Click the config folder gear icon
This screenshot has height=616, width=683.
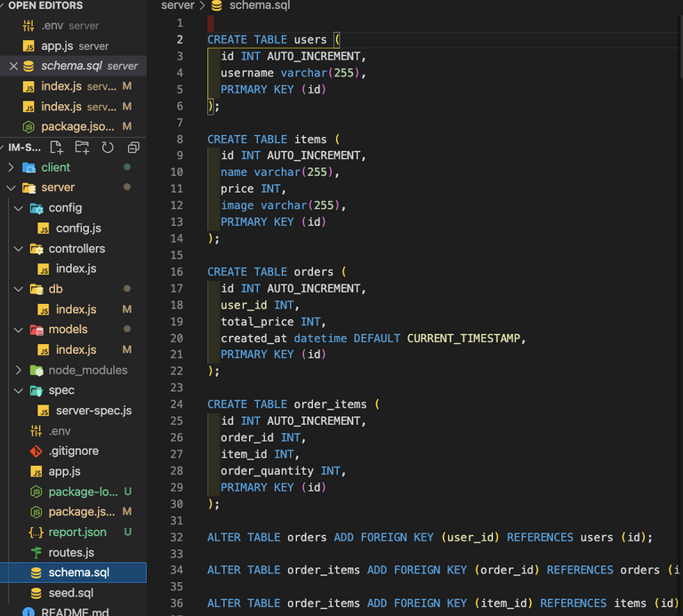tap(36, 208)
